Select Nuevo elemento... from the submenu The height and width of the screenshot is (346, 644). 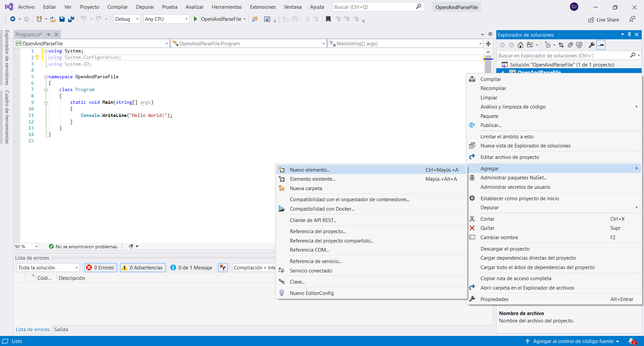pyautogui.click(x=310, y=170)
